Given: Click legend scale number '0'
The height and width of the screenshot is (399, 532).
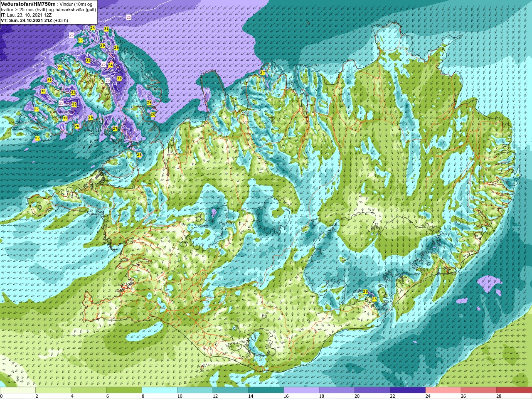Looking at the screenshot, I should pos(1,396).
